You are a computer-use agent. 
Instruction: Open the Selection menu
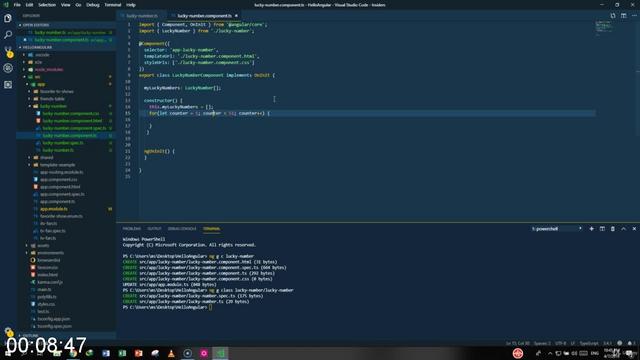tap(47, 5)
